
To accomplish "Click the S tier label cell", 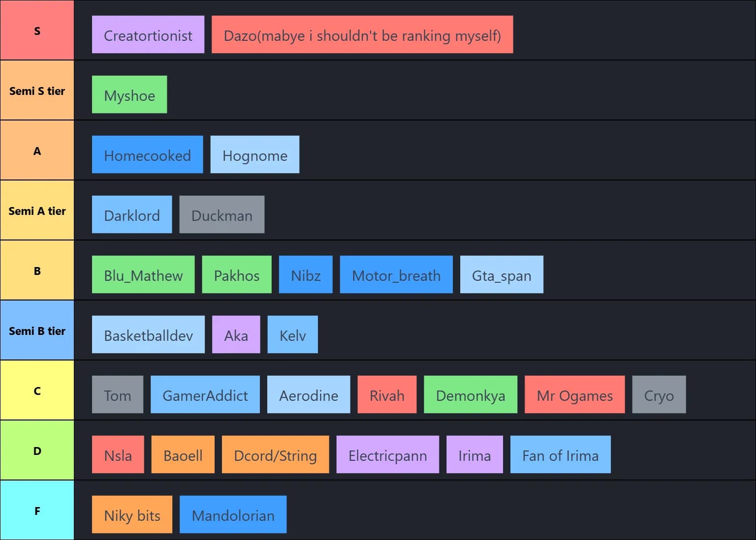I will point(37,30).
